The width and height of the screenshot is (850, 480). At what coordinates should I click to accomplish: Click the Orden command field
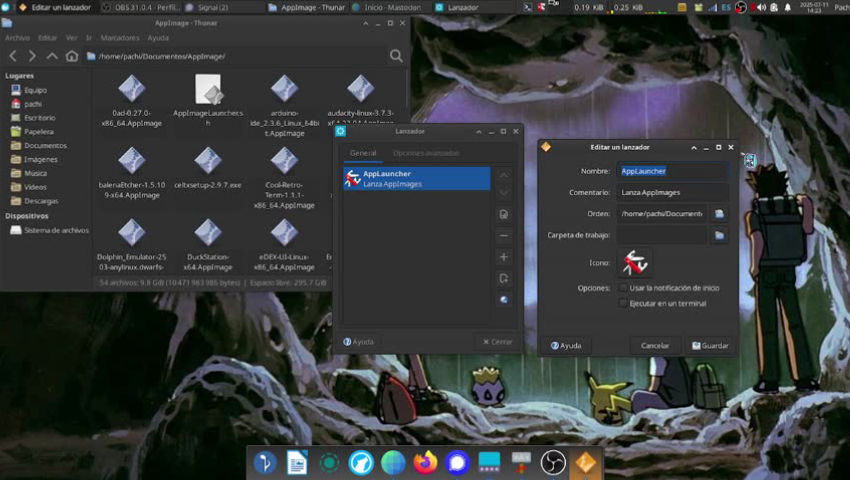(x=662, y=214)
